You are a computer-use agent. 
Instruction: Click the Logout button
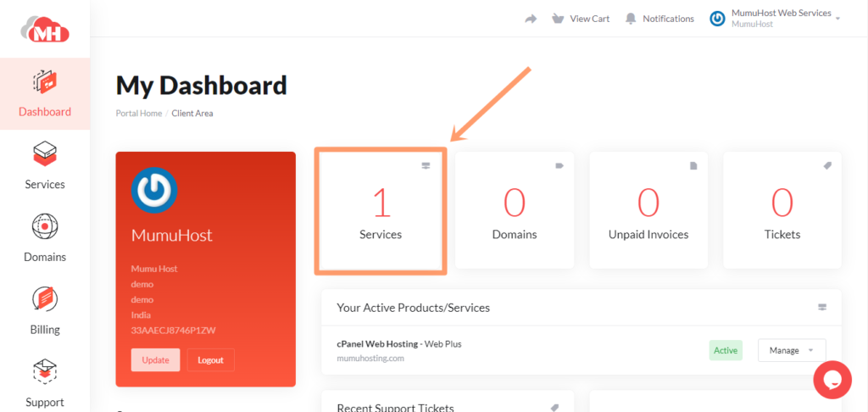[x=210, y=359]
